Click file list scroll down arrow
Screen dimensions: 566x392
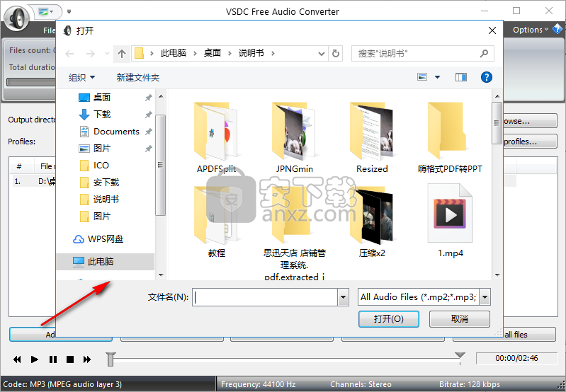pyautogui.click(x=497, y=275)
